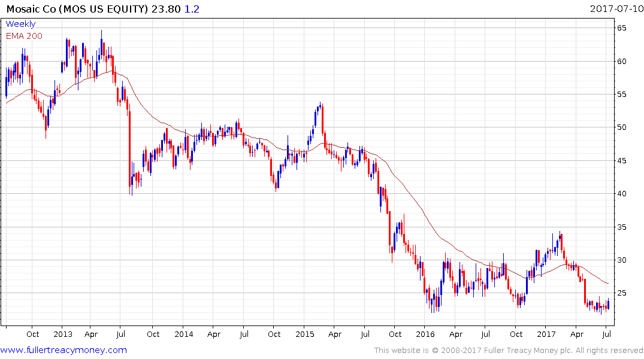Click the 45 price axis label

621,160
